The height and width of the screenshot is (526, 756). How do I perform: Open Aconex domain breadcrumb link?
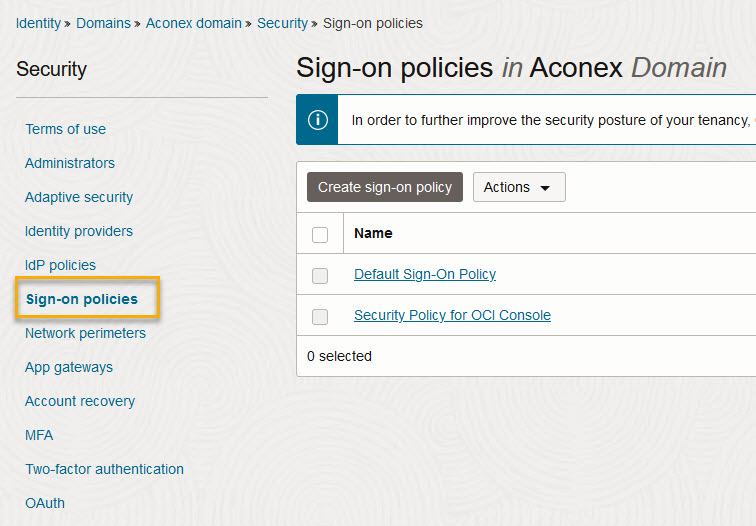click(x=193, y=23)
